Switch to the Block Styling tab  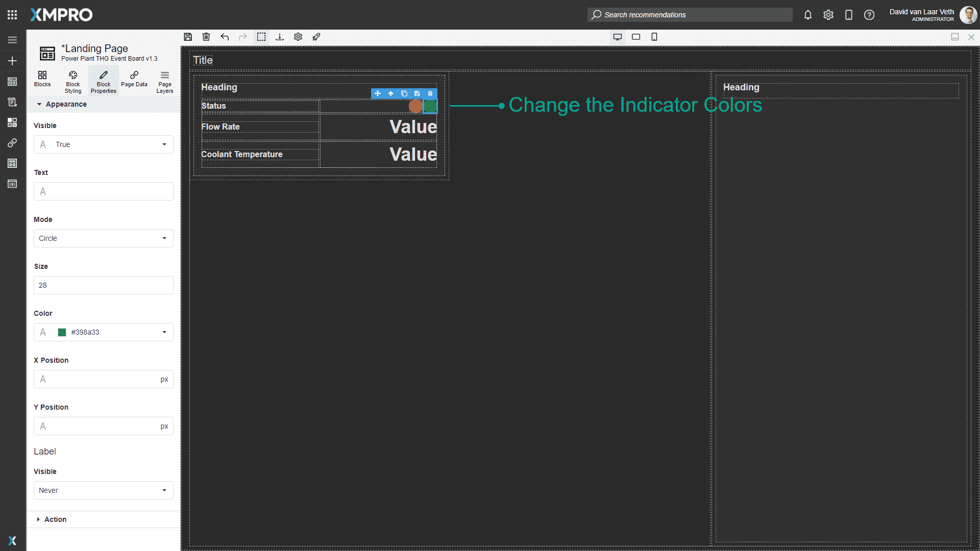[x=73, y=81]
